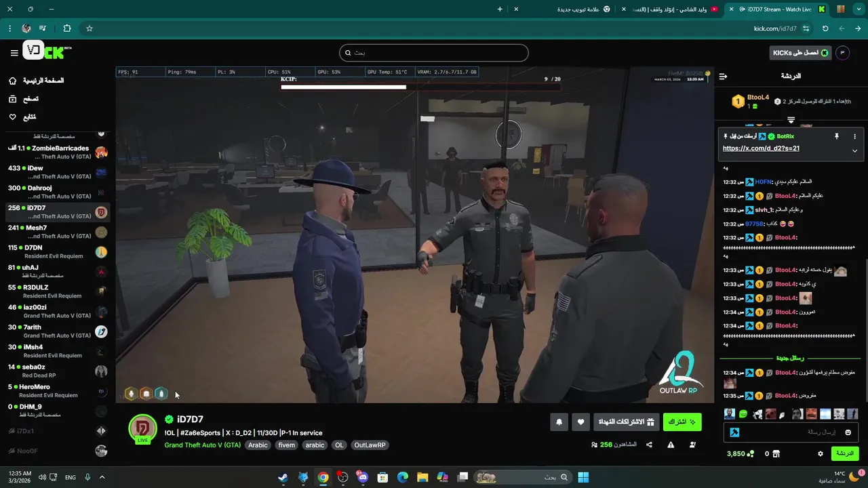Open the home page sidebar item
The width and height of the screenshot is (868, 488).
[x=38, y=81]
